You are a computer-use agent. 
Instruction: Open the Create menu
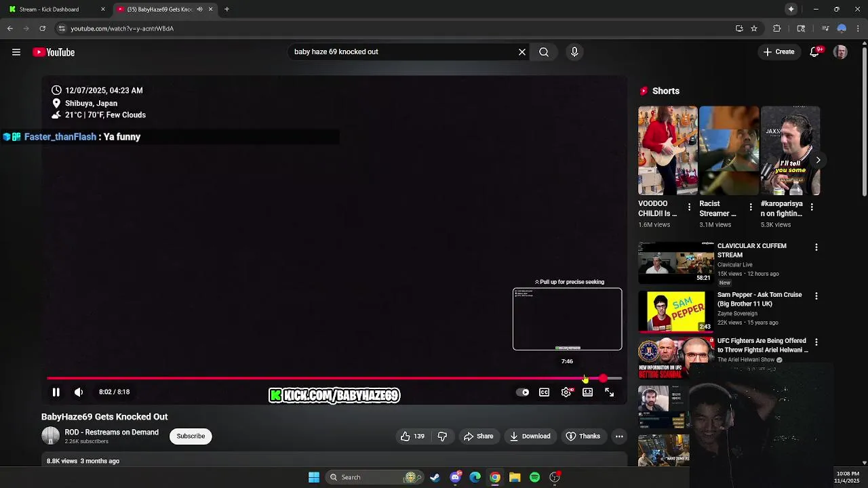(779, 52)
